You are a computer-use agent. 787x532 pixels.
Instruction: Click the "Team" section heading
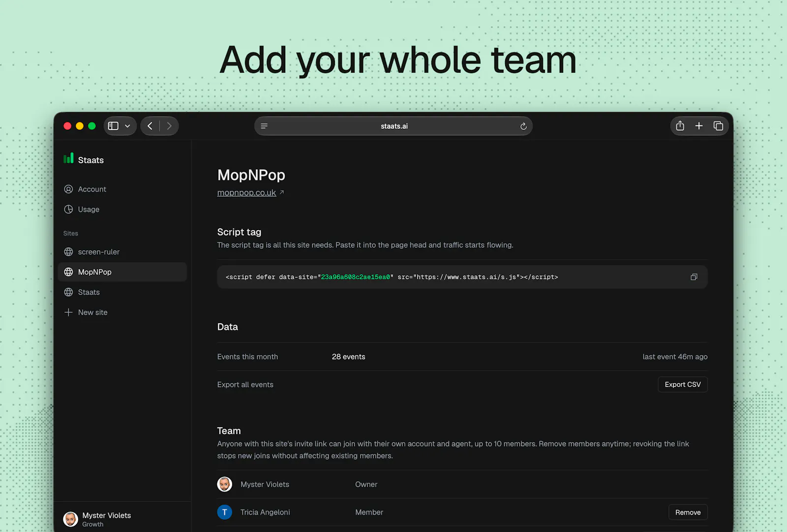click(229, 431)
